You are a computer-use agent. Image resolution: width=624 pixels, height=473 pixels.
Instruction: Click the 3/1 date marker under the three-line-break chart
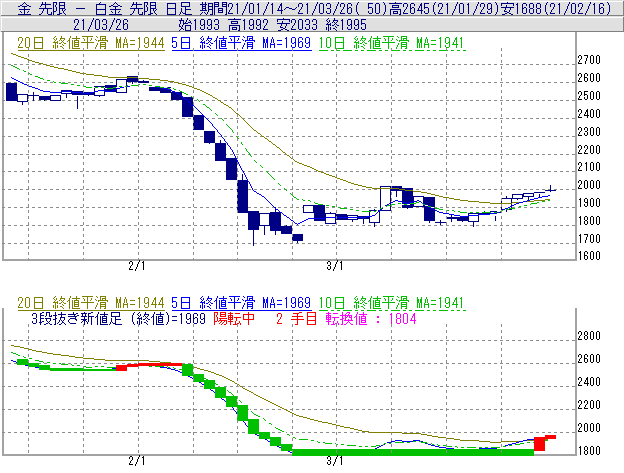335,461
